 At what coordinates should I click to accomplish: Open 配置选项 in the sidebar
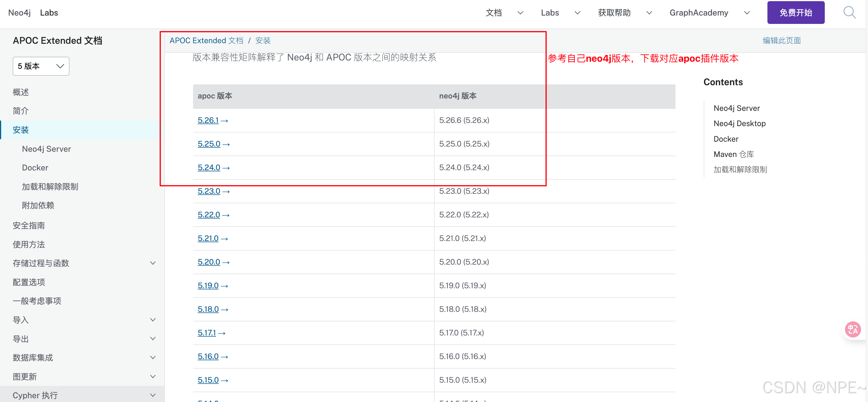click(29, 282)
